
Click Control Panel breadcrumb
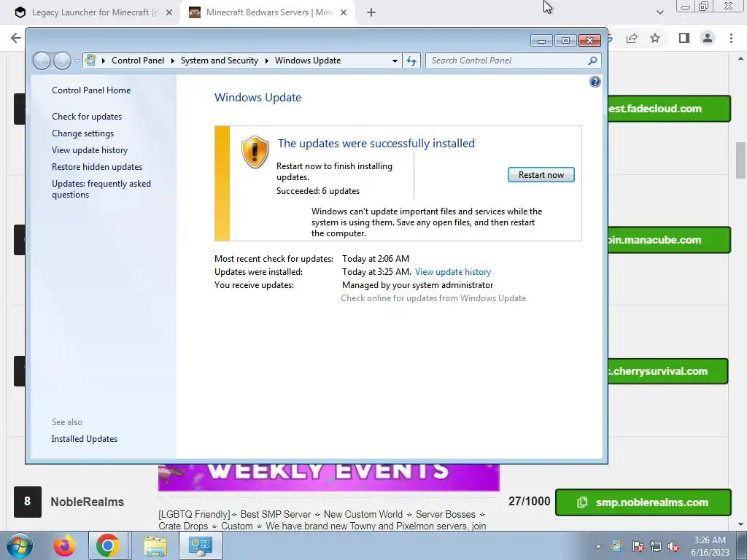coord(138,61)
